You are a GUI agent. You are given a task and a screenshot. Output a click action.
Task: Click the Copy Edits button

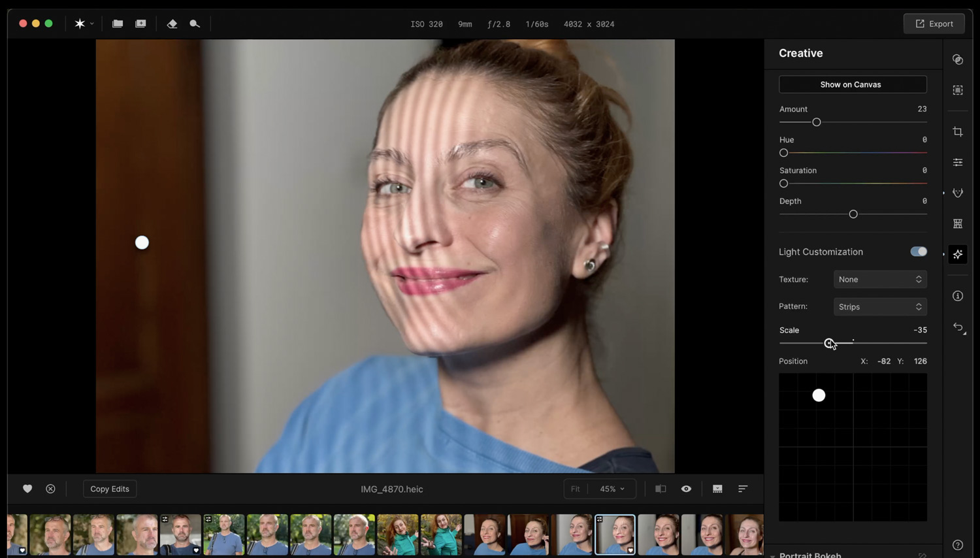click(110, 489)
